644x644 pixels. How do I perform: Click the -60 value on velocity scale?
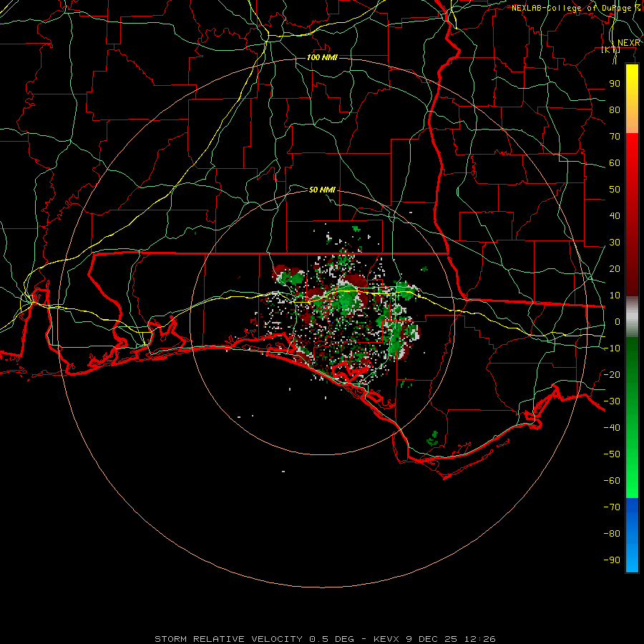612,481
